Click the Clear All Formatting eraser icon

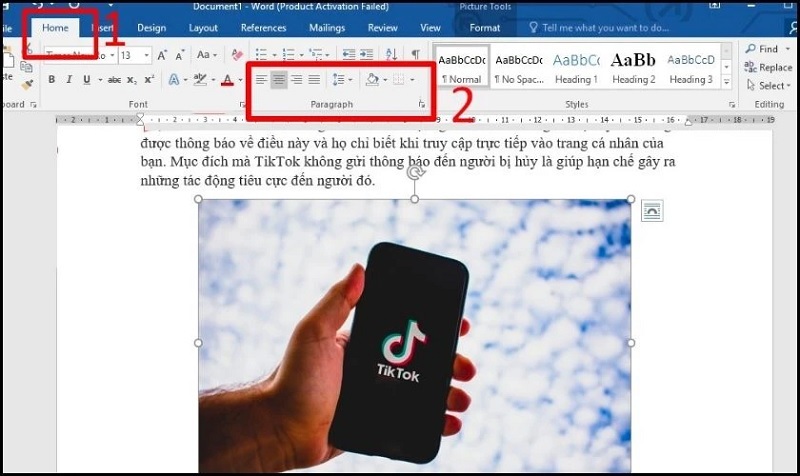coord(237,54)
